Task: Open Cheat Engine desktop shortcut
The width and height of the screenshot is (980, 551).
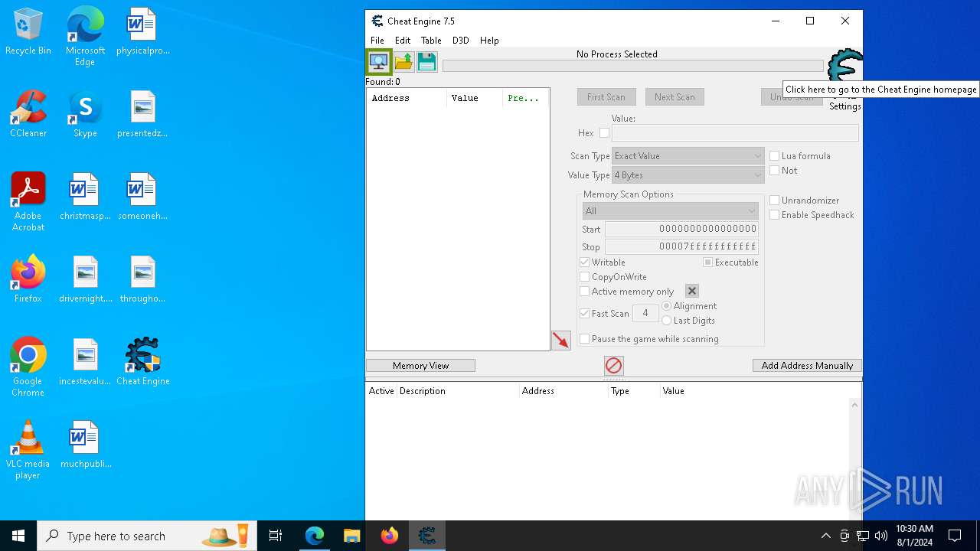Action: (x=143, y=362)
